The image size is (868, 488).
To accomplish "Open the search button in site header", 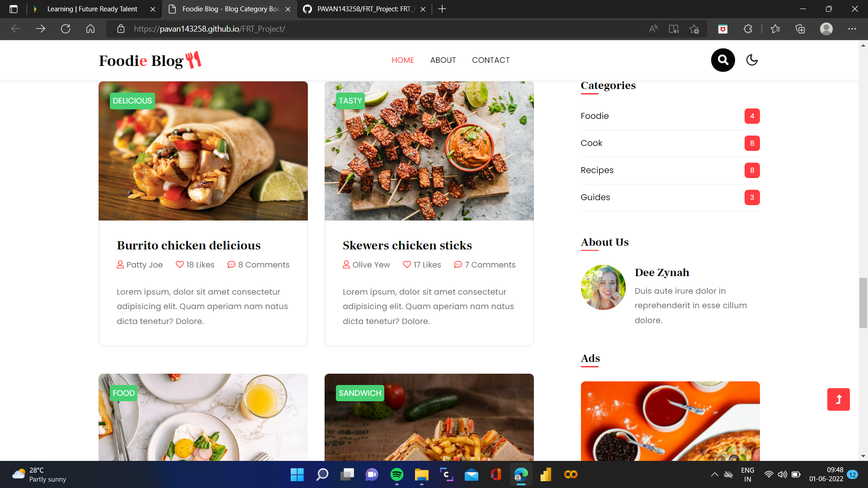I will click(x=723, y=60).
